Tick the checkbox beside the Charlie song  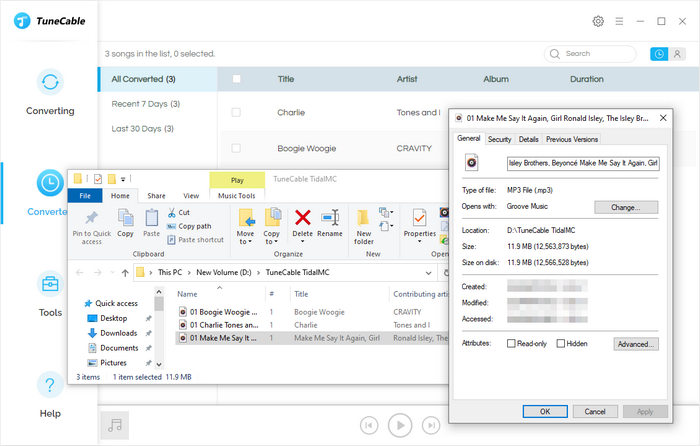click(x=236, y=113)
